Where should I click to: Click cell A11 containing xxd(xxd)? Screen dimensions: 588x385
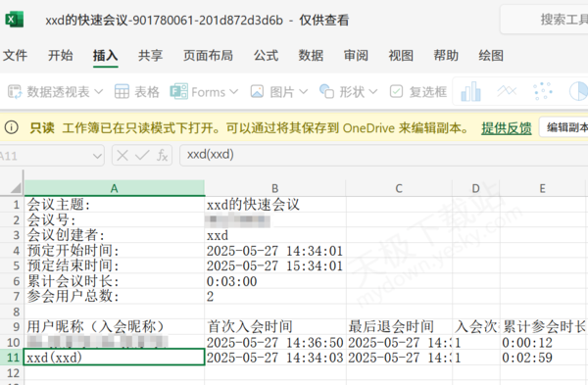pyautogui.click(x=115, y=358)
